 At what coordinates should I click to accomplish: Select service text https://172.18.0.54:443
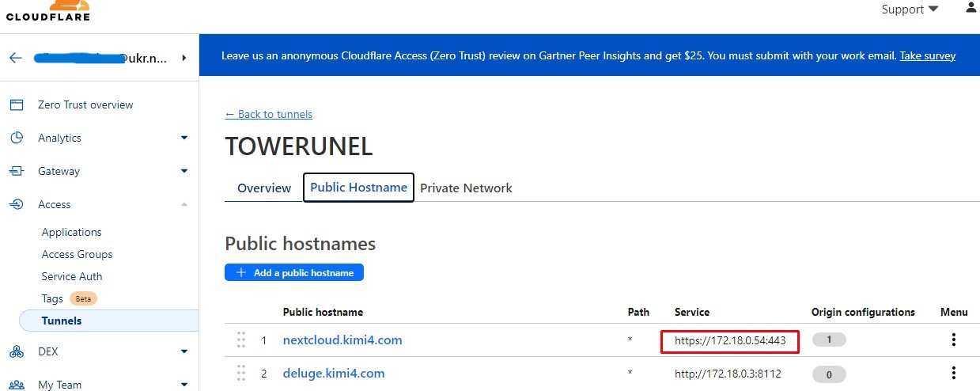[730, 340]
